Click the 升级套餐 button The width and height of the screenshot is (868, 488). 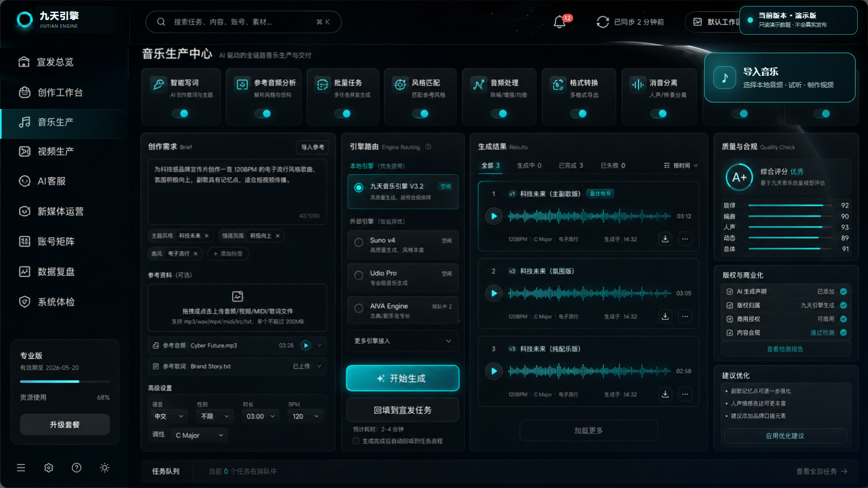pos(65,425)
